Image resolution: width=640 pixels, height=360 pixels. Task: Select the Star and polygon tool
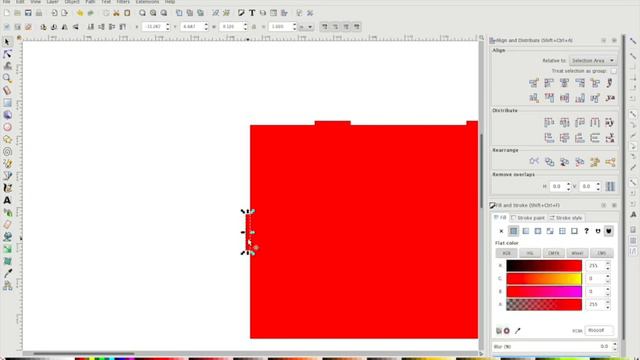pyautogui.click(x=7, y=139)
